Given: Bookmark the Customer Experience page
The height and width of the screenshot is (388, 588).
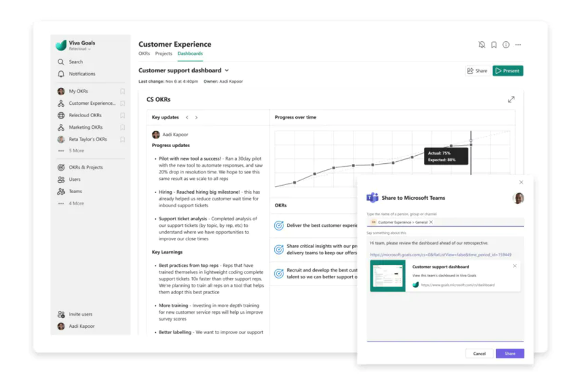Looking at the screenshot, I should (x=494, y=45).
